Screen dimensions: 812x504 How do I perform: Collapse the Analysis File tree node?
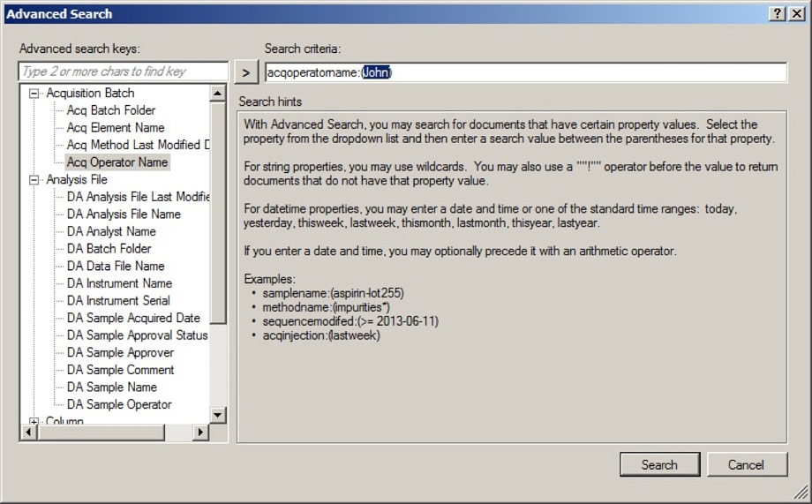pyautogui.click(x=34, y=180)
